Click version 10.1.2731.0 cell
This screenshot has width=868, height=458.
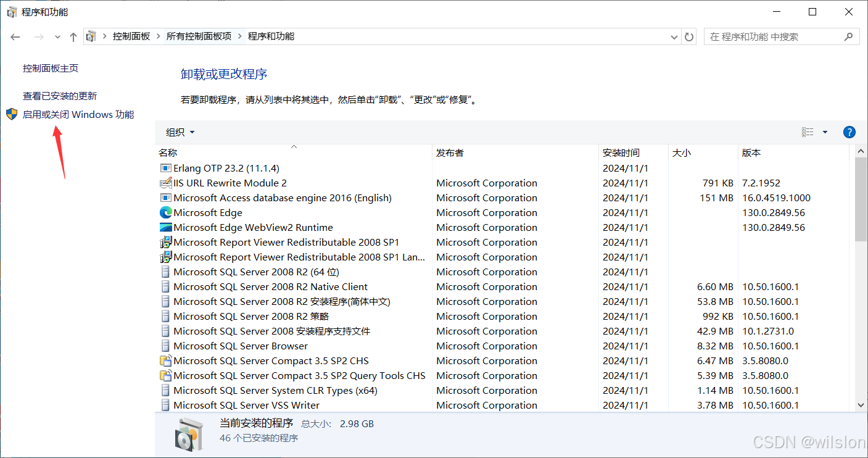coord(768,331)
